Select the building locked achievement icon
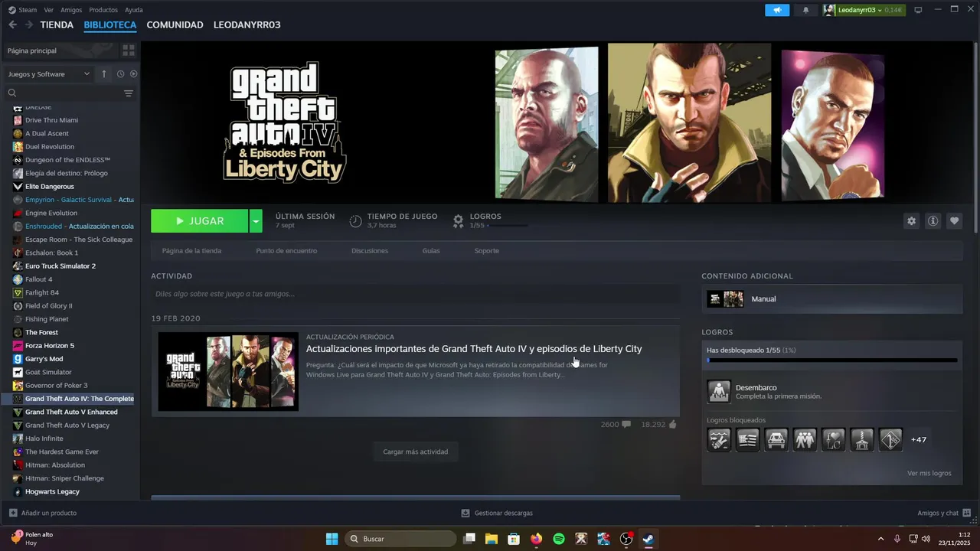Image resolution: width=980 pixels, height=551 pixels. tap(862, 439)
